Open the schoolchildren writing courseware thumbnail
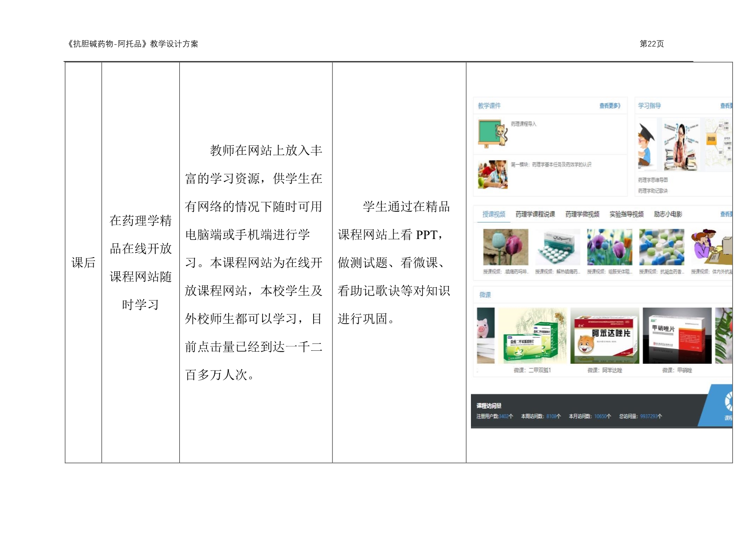 pyautogui.click(x=492, y=175)
